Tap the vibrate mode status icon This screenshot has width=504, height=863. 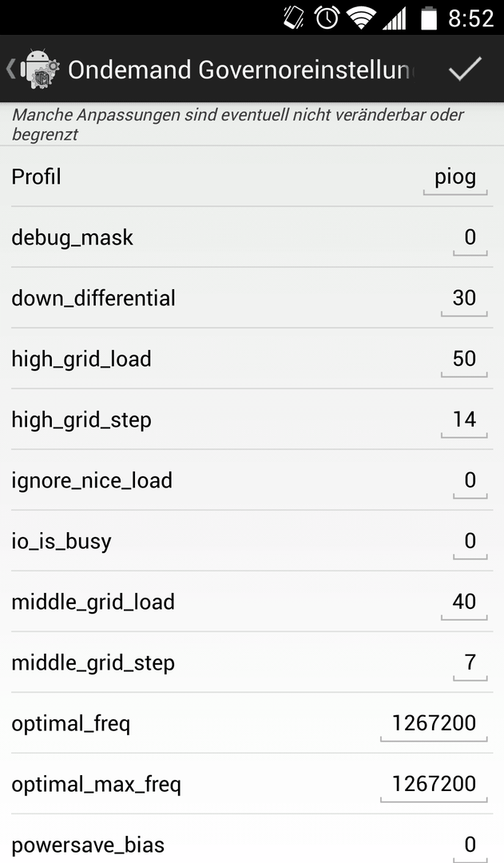point(293,18)
